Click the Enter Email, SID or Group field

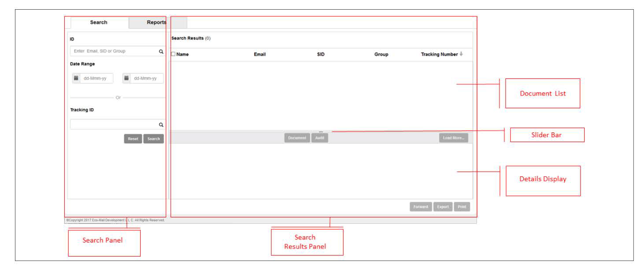pos(114,51)
